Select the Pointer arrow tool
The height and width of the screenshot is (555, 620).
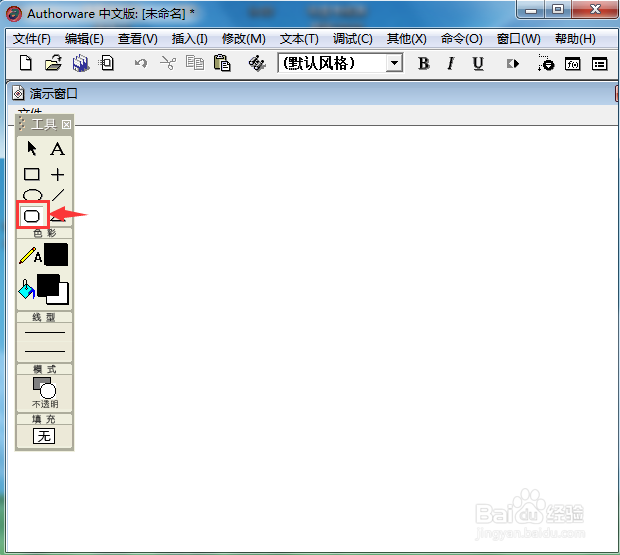pos(32,149)
